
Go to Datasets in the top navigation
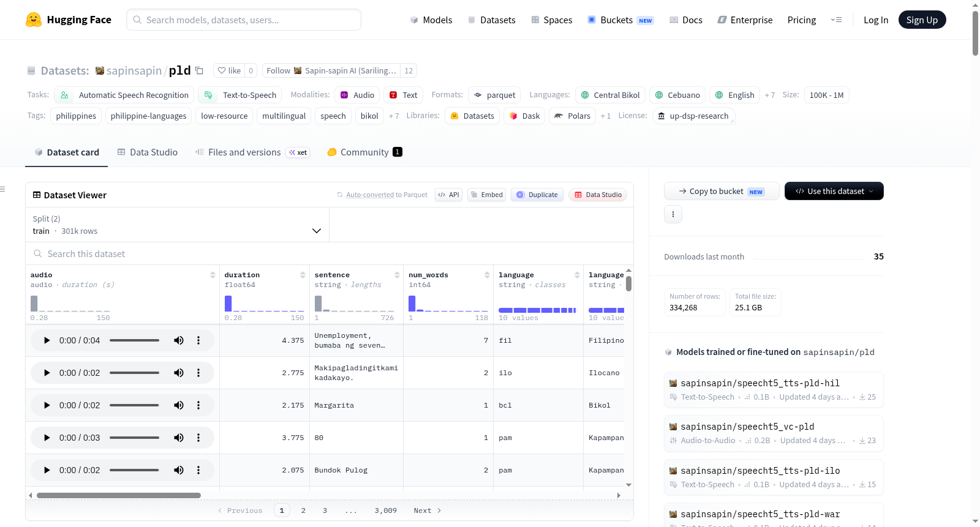[x=492, y=20]
